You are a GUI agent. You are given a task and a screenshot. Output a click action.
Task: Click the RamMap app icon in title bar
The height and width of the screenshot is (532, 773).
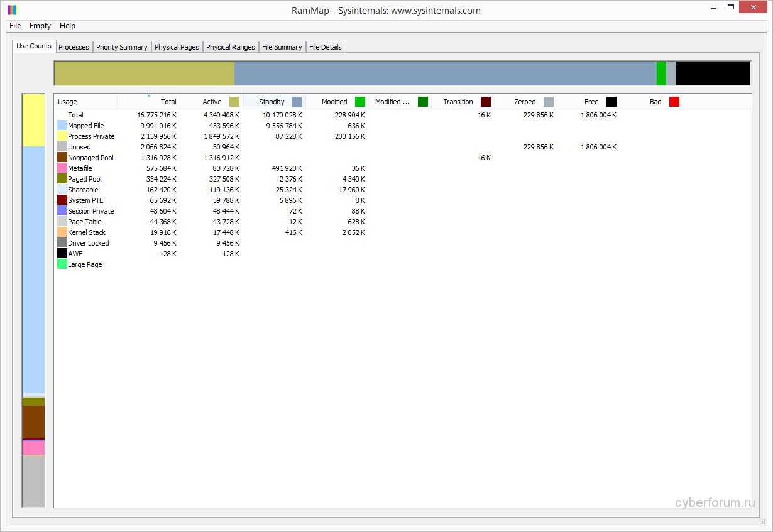(12, 10)
